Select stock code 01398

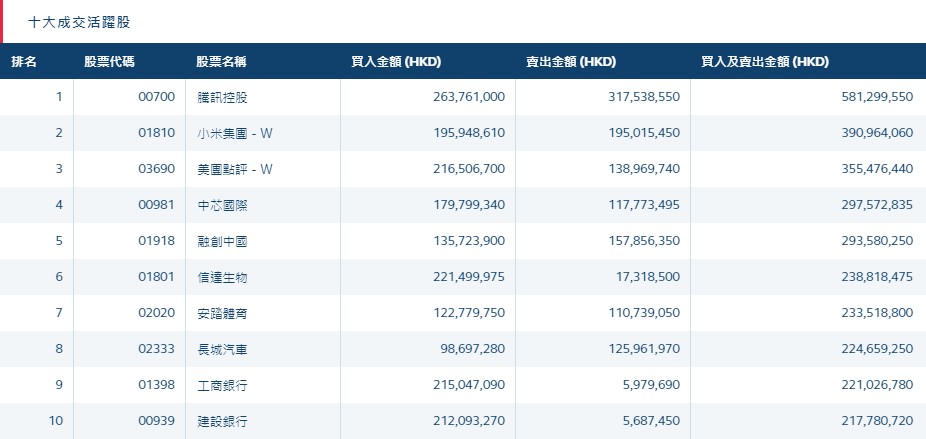(156, 385)
